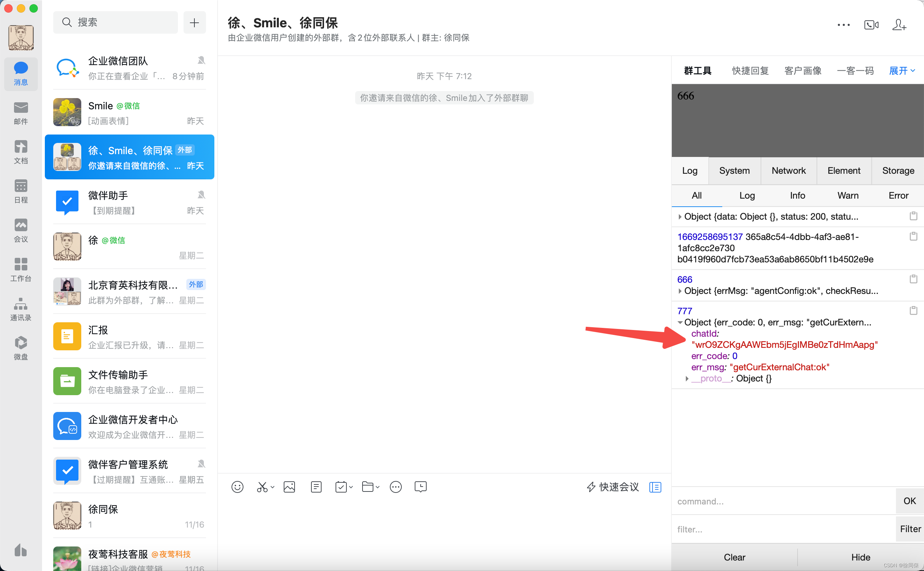Expand the Object {errMsg: agentConfig:ok} entry
924x571 pixels.
click(680, 291)
